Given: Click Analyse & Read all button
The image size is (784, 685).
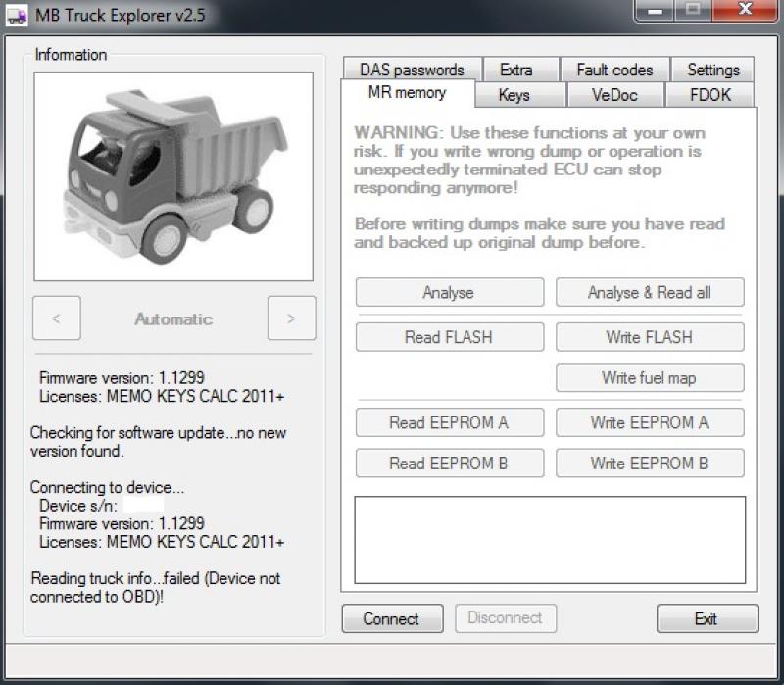Looking at the screenshot, I should tap(650, 292).
